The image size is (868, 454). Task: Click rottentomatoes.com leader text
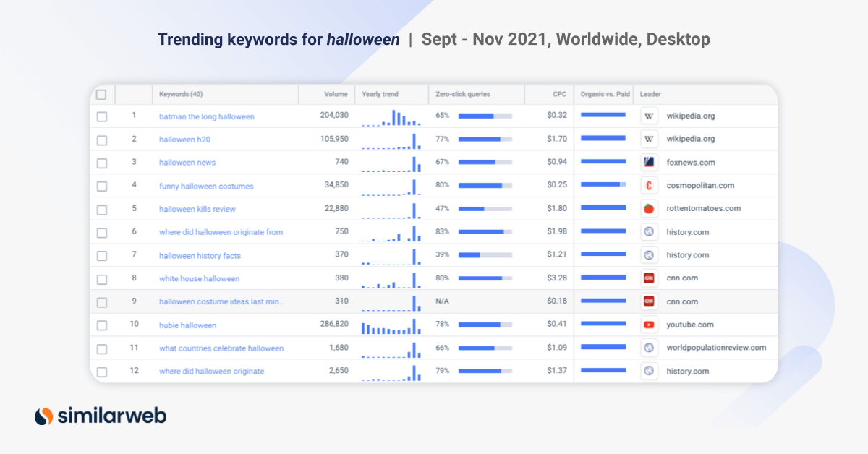tap(704, 208)
